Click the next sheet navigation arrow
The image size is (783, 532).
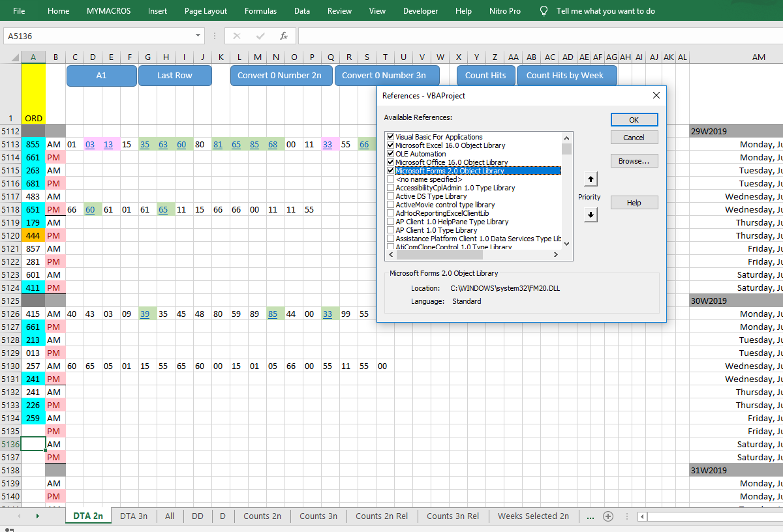point(37,516)
